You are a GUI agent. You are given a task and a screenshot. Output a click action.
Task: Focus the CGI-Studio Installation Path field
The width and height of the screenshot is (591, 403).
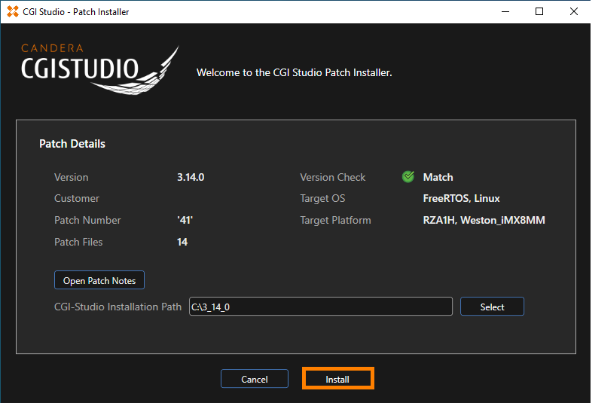pyautogui.click(x=321, y=306)
